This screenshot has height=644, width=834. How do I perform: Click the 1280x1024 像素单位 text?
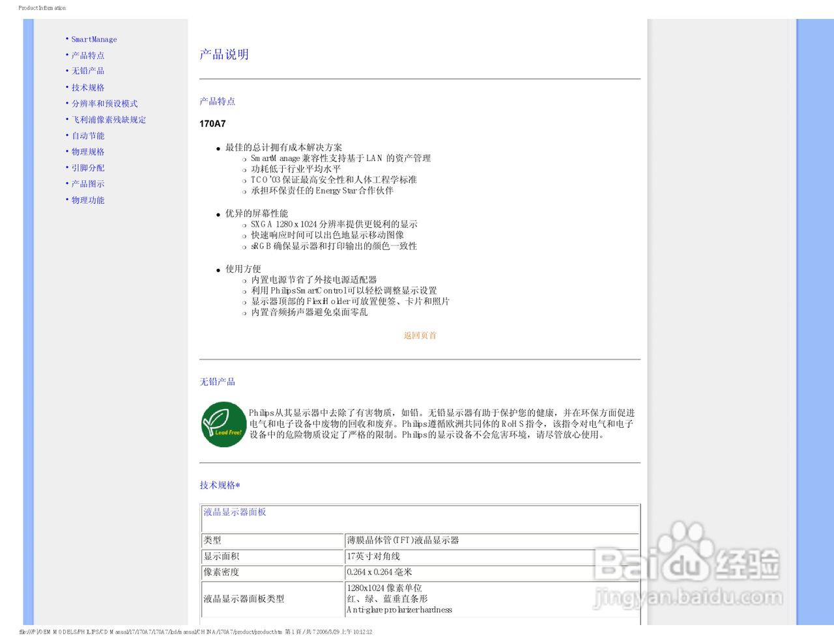click(x=384, y=587)
